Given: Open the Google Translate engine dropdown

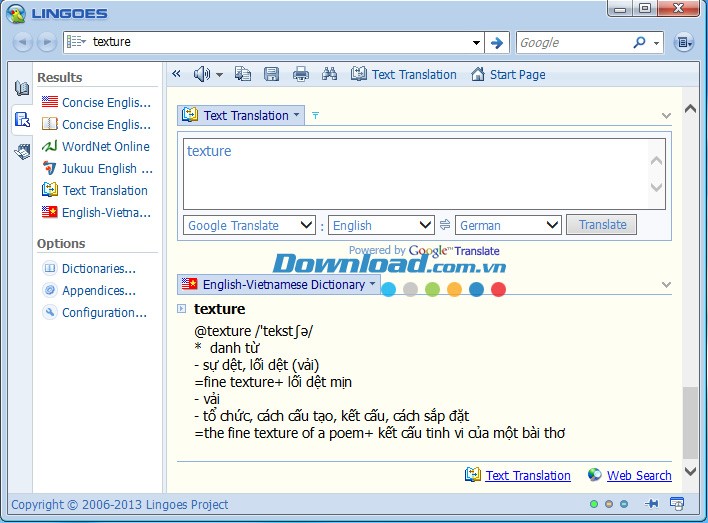Looking at the screenshot, I should [250, 225].
